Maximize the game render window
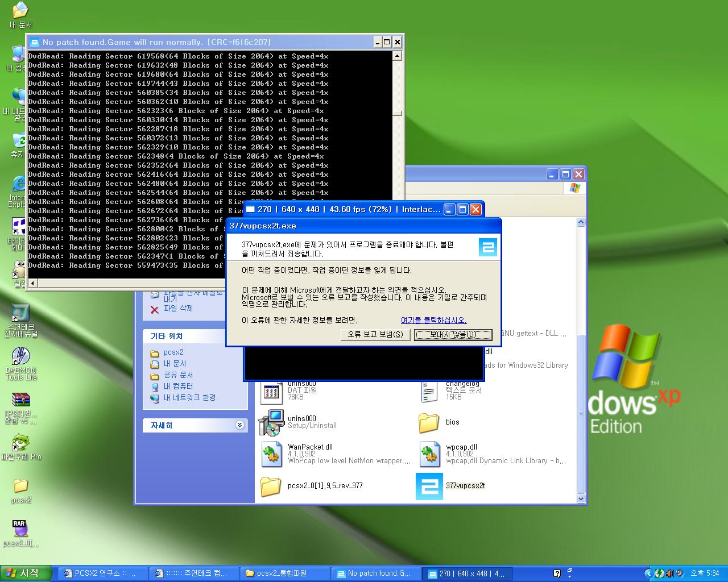 coord(462,210)
